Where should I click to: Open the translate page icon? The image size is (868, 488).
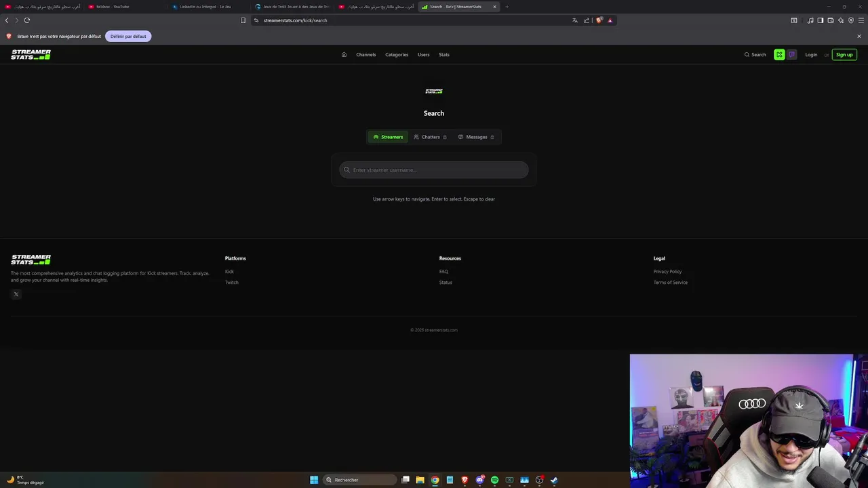click(x=575, y=20)
